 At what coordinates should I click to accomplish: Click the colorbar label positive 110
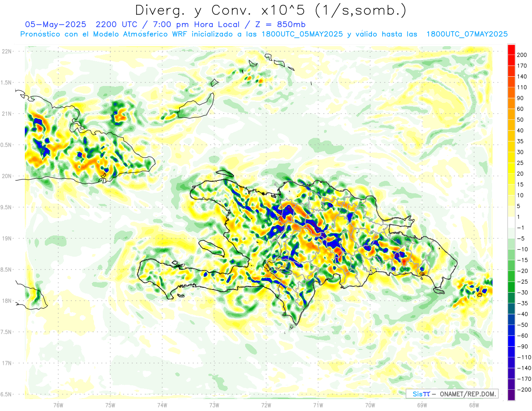521,87
